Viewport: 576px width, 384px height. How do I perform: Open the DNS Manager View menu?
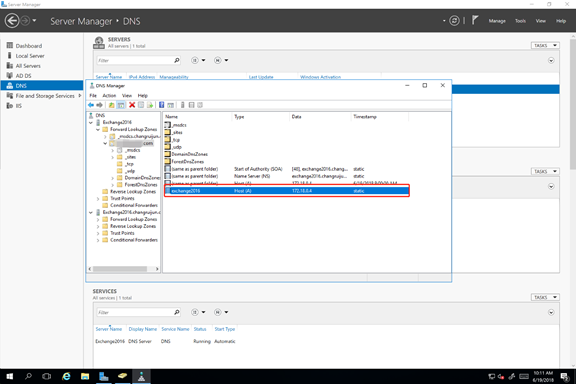(x=127, y=96)
